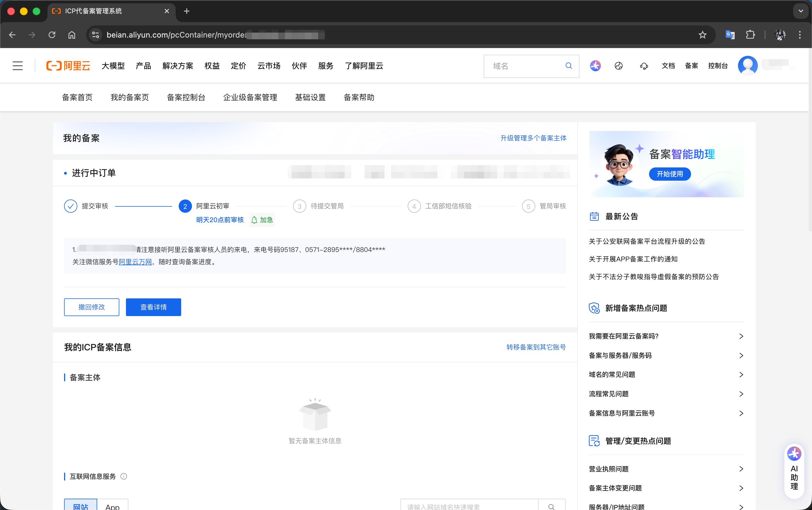The height and width of the screenshot is (510, 812).
Task: Click the search magnifier in domain box
Action: click(x=568, y=66)
